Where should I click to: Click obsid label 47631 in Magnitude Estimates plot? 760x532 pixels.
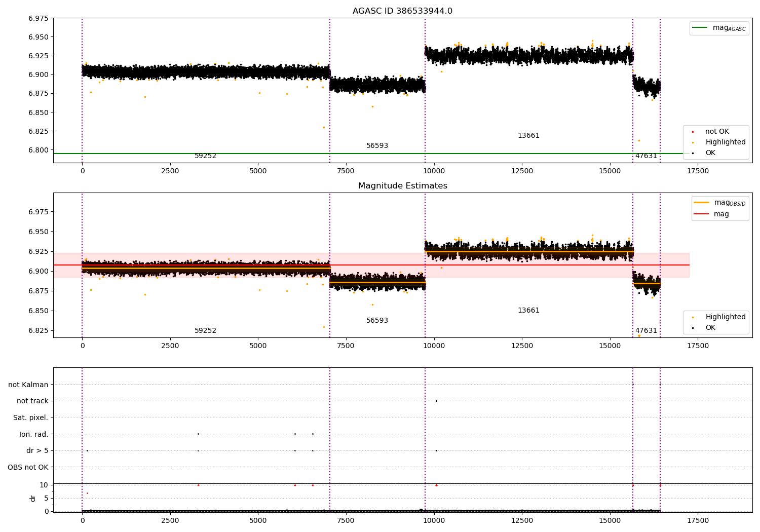(x=646, y=331)
